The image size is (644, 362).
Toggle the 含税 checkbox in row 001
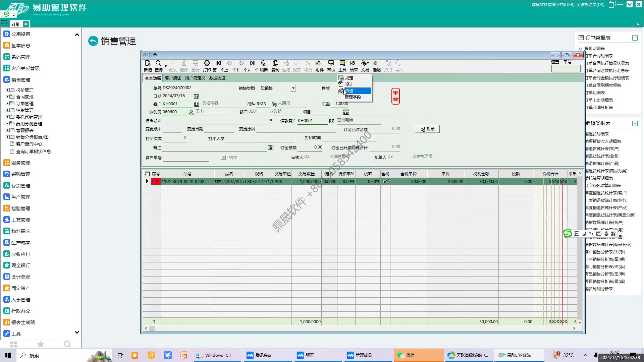[x=385, y=181]
